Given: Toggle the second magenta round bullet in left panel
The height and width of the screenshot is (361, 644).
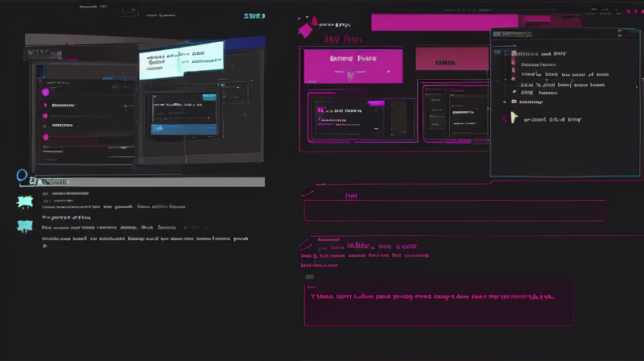Looking at the screenshot, I should [46, 116].
